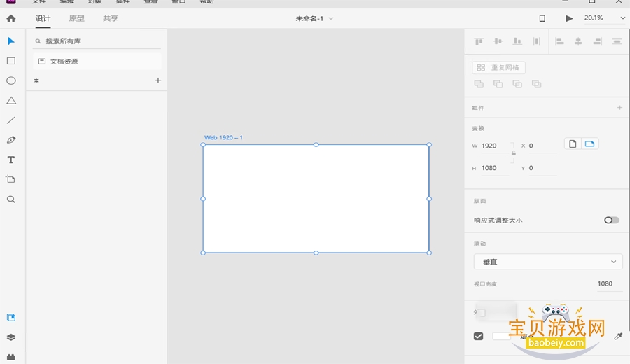Viewport: 630px width, 364px height.
Task: Click the X position field
Action: click(x=542, y=146)
